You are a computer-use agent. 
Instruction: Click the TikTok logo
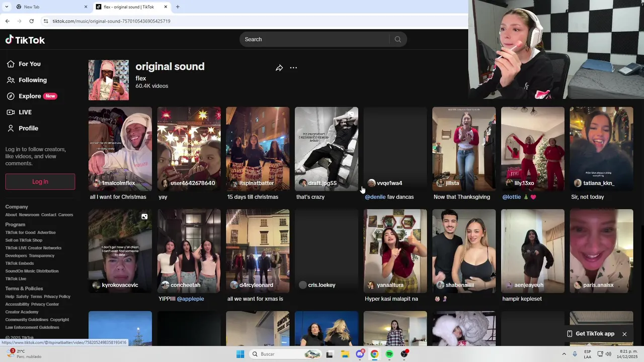25,40
